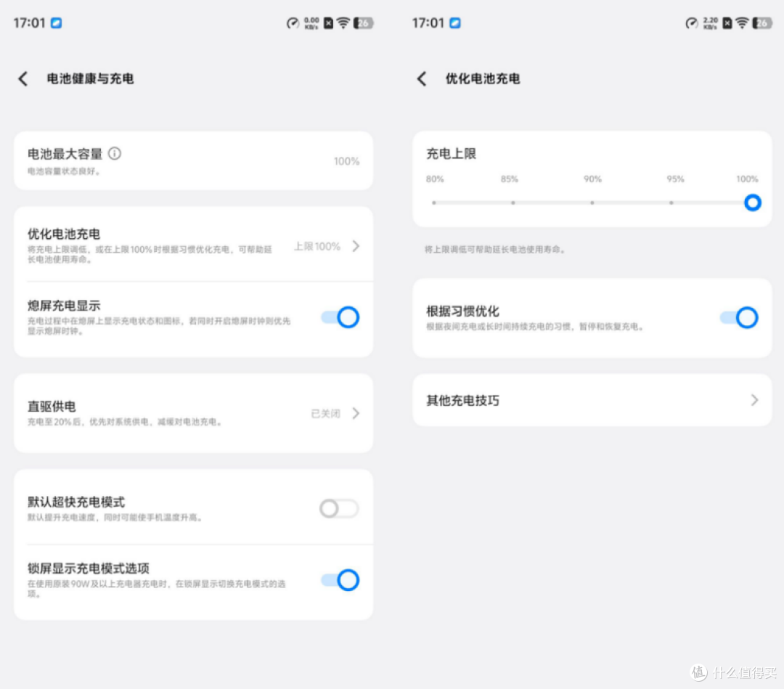This screenshot has height=689, width=784.
Task: Tap battery indicator in left status bar
Action: tap(364, 23)
